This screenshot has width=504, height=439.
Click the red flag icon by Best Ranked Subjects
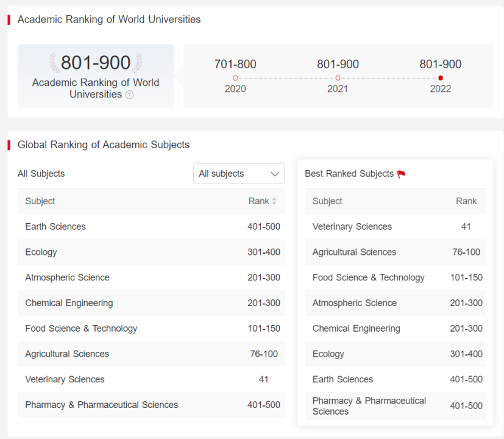(x=401, y=174)
